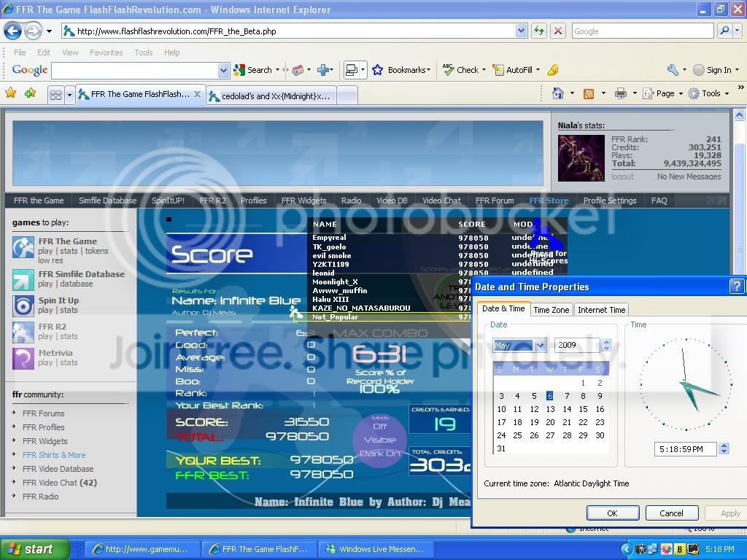Click the Print icon in command bar

pos(620,93)
